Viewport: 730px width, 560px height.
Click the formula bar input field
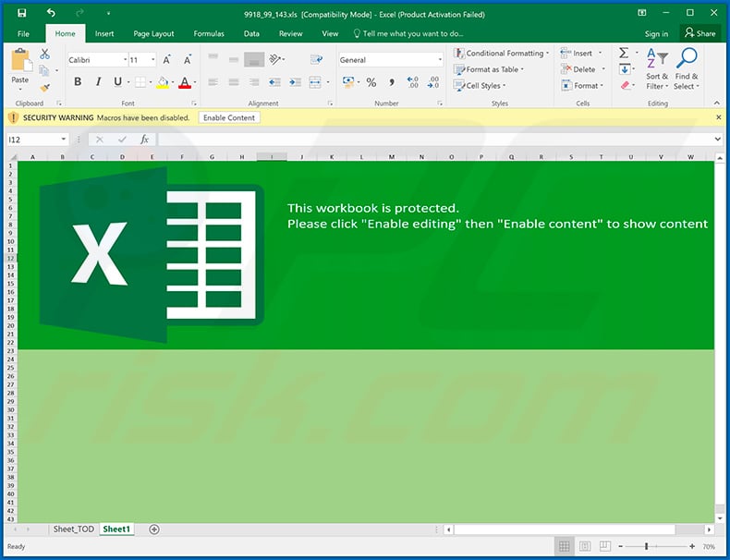coord(435,140)
